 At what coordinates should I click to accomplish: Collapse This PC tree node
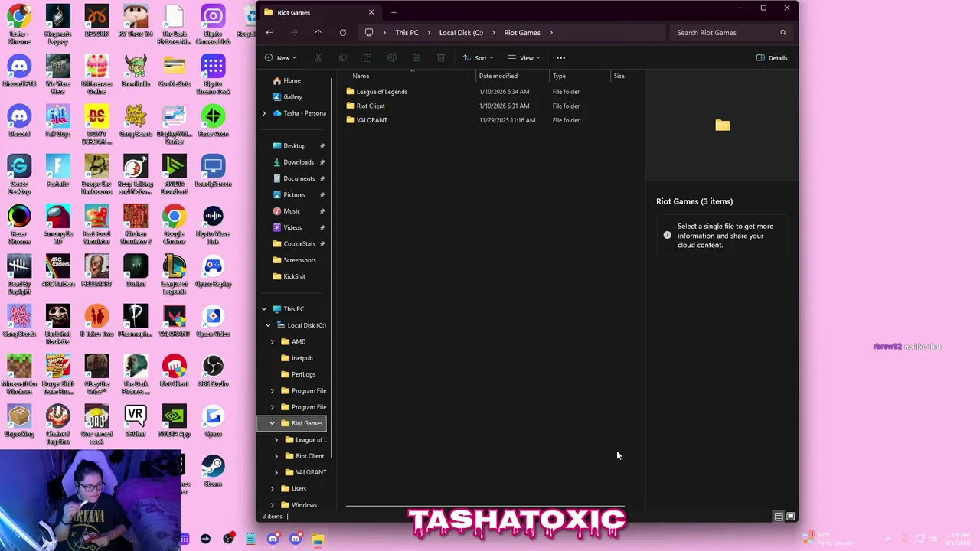pos(264,309)
